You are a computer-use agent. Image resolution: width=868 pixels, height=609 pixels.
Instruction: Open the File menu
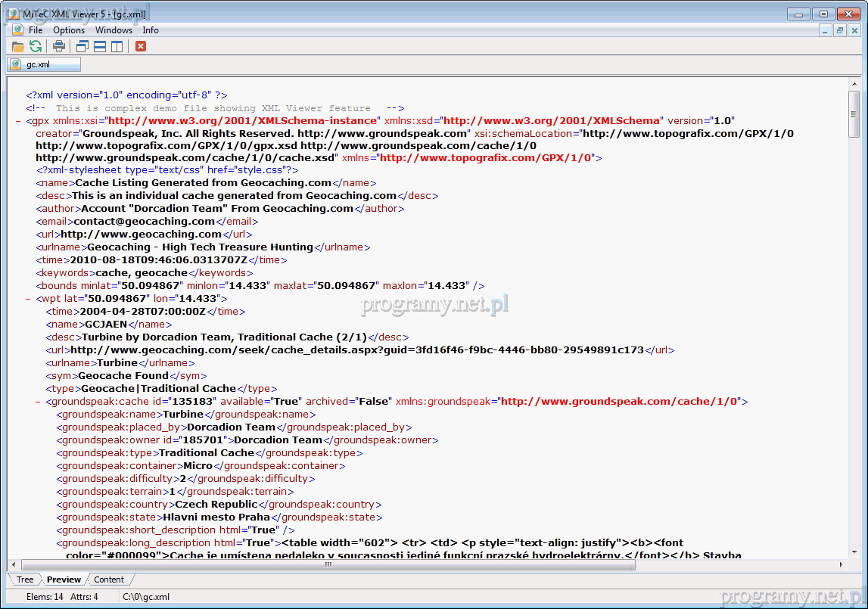click(x=36, y=30)
